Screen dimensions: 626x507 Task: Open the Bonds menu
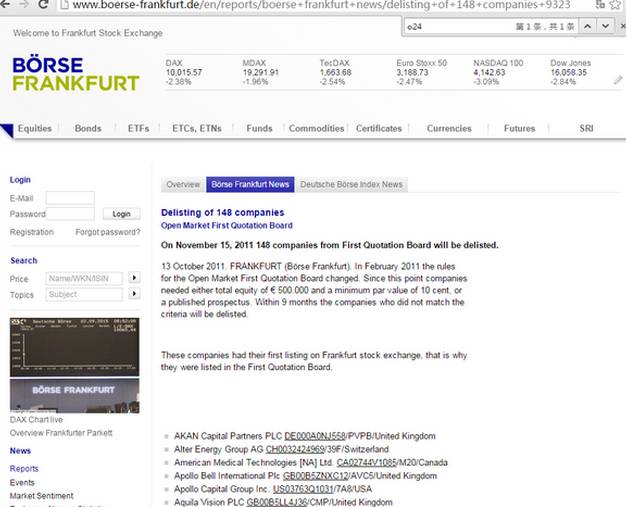88,129
